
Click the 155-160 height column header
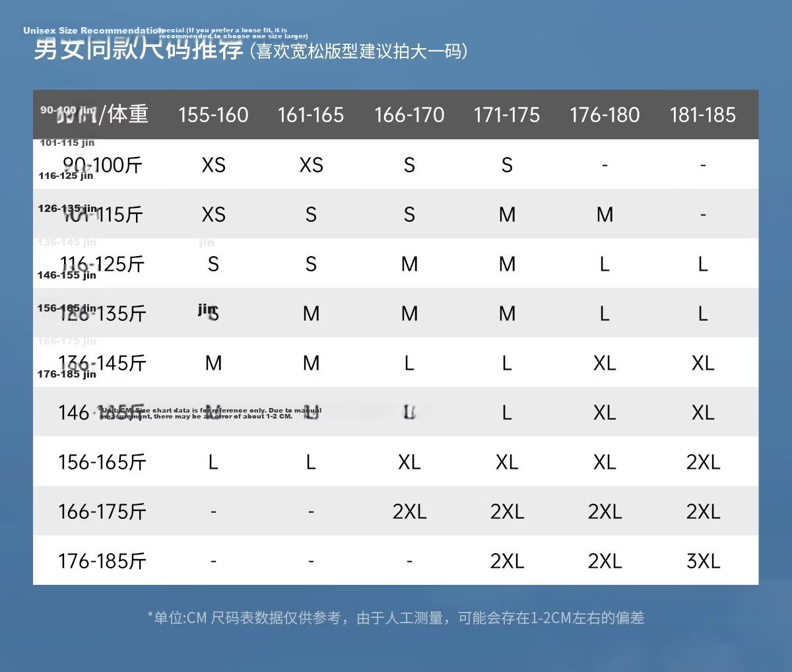[x=213, y=115]
